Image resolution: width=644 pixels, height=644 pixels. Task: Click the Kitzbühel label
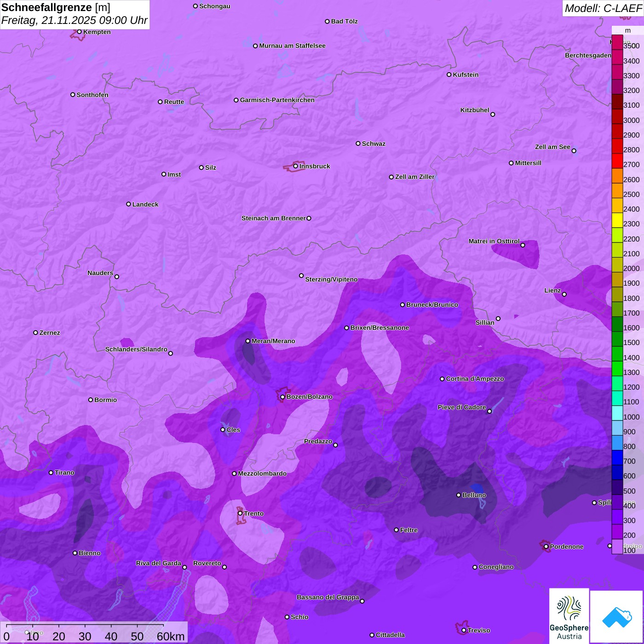[475, 110]
